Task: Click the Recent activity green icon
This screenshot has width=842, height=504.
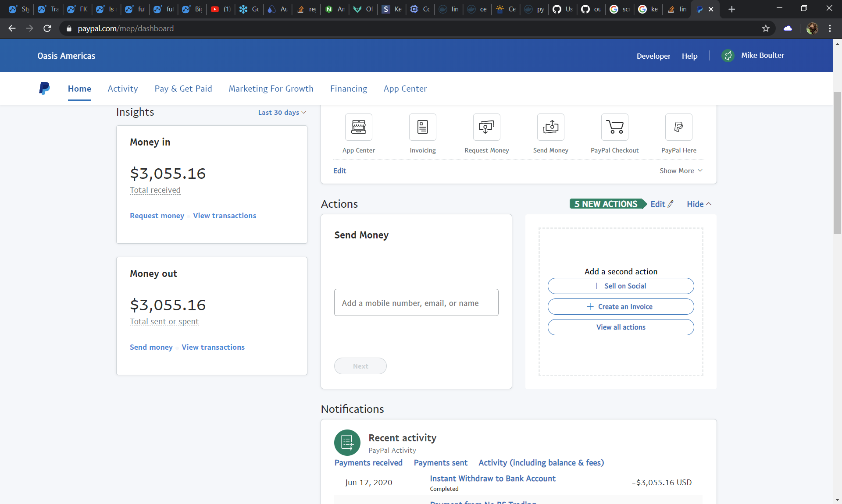Action: click(347, 443)
